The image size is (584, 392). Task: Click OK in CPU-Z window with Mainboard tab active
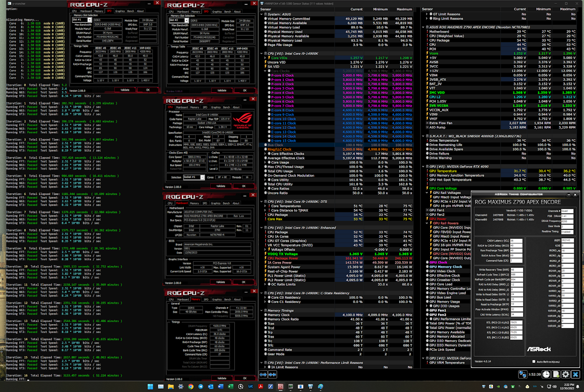tap(244, 282)
